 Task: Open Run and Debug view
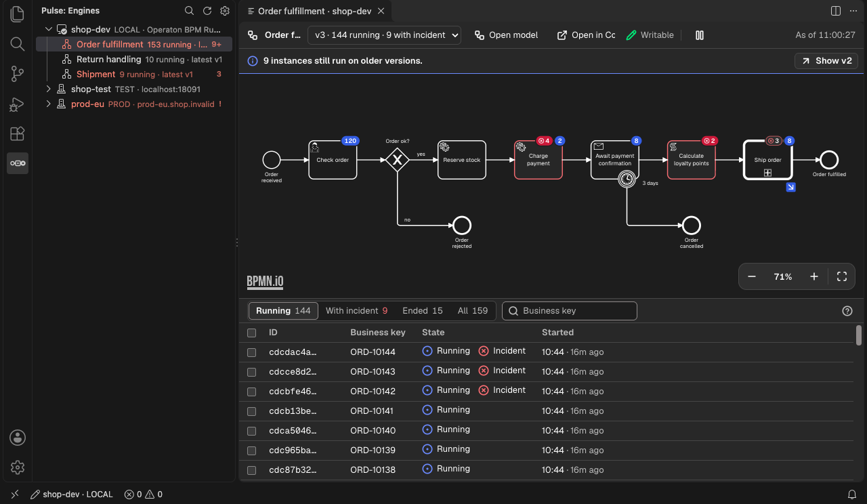point(18,104)
